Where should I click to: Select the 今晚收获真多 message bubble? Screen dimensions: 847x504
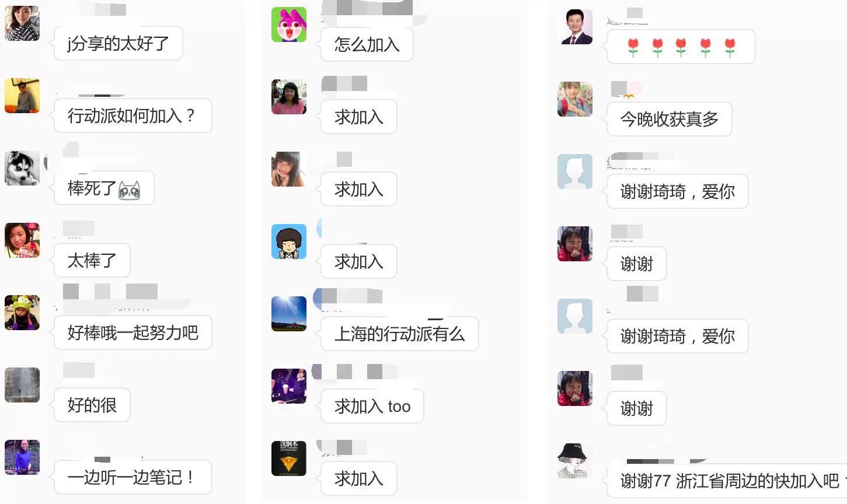670,119
